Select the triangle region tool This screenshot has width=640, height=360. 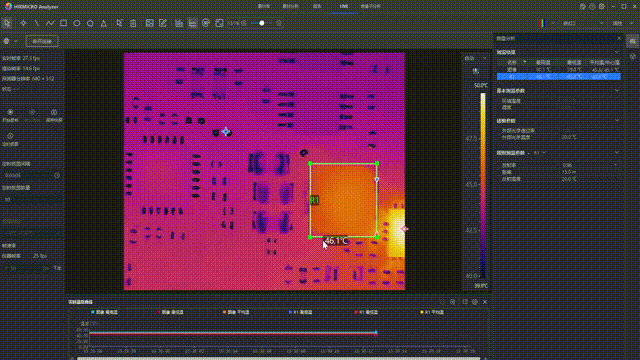(104, 23)
